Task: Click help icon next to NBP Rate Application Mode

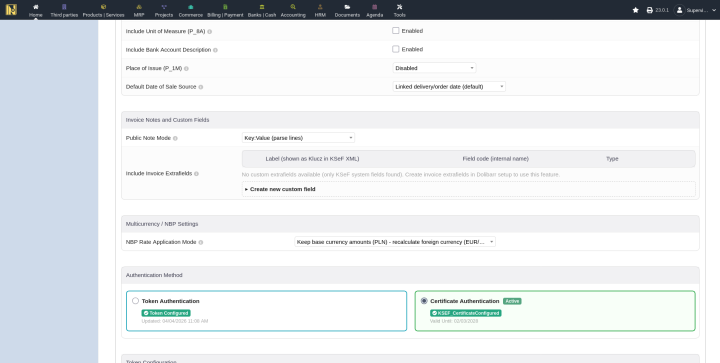Action: pyautogui.click(x=201, y=242)
